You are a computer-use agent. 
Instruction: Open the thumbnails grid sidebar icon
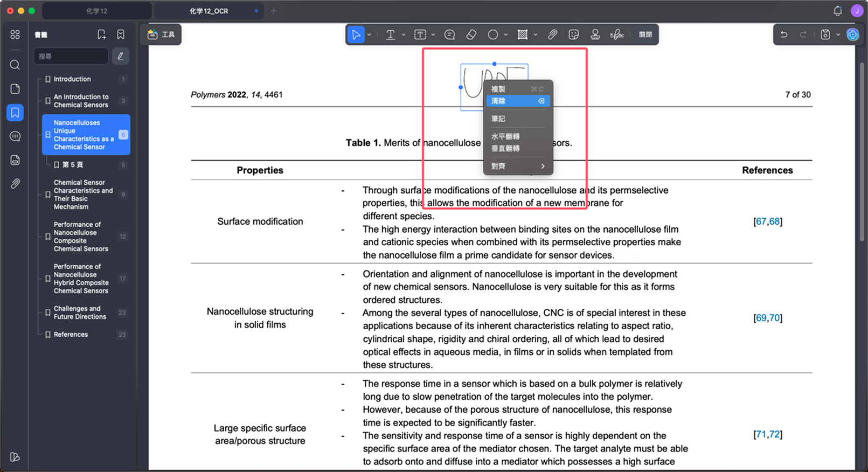click(x=15, y=34)
